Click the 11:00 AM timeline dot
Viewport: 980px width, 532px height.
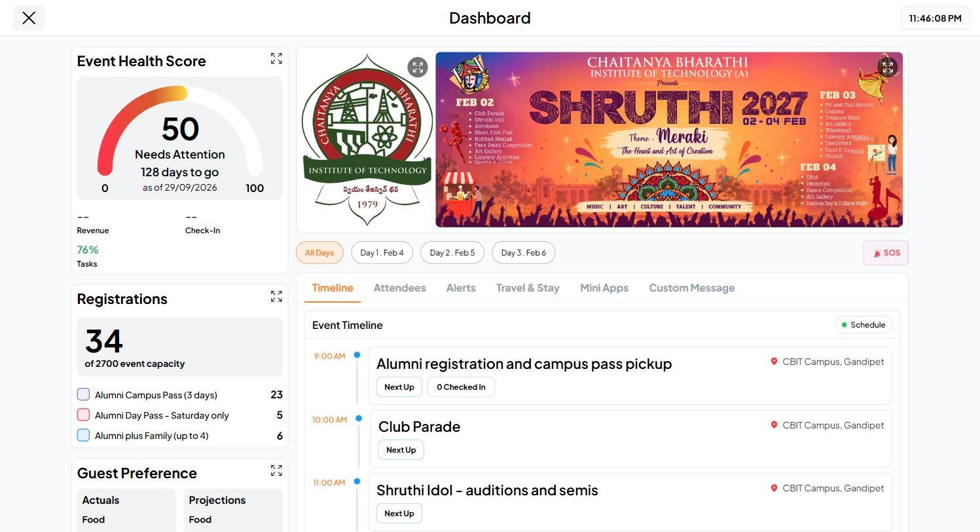coord(357,482)
